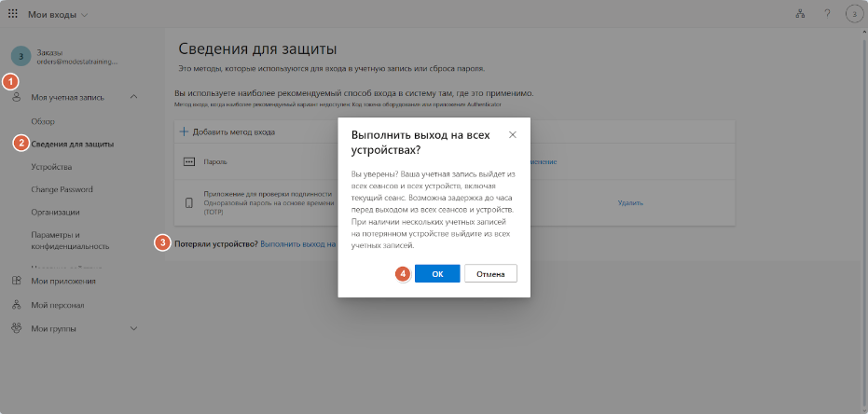Click the Приложение для проверки подлинности text

pos(268,194)
